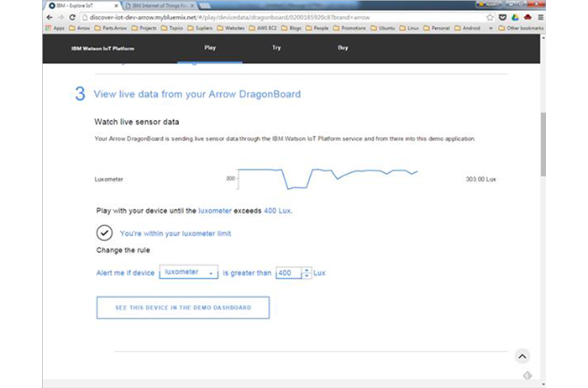Open the Other bookmarks folder

[521, 28]
